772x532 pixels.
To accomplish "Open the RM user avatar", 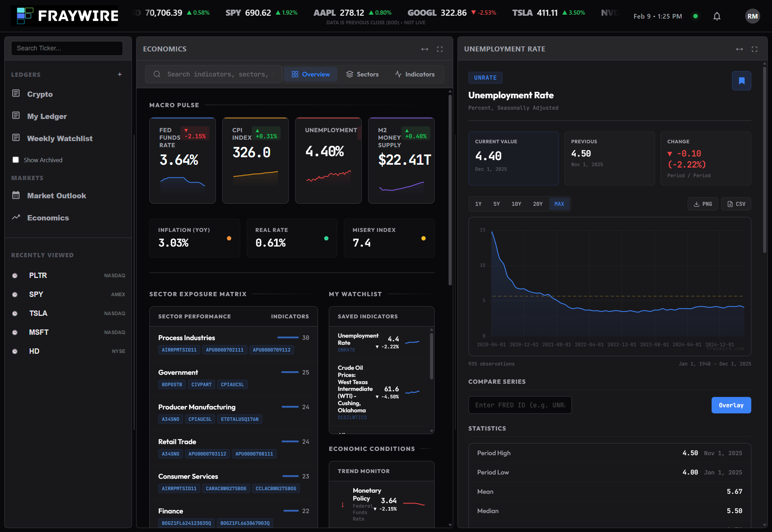I will [752, 16].
